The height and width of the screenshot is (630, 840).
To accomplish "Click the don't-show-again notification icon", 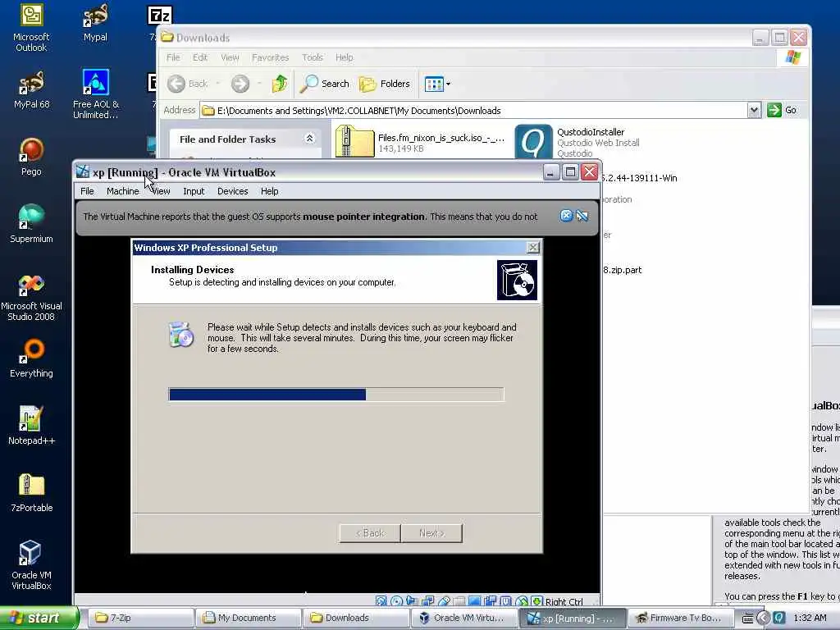I will coord(582,216).
